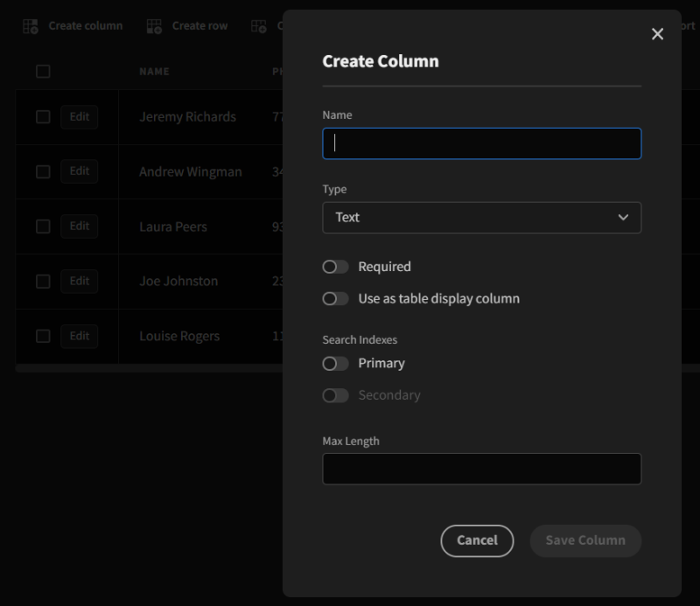
Task: Click the chevron arrow in Type dropdown
Action: click(x=623, y=218)
